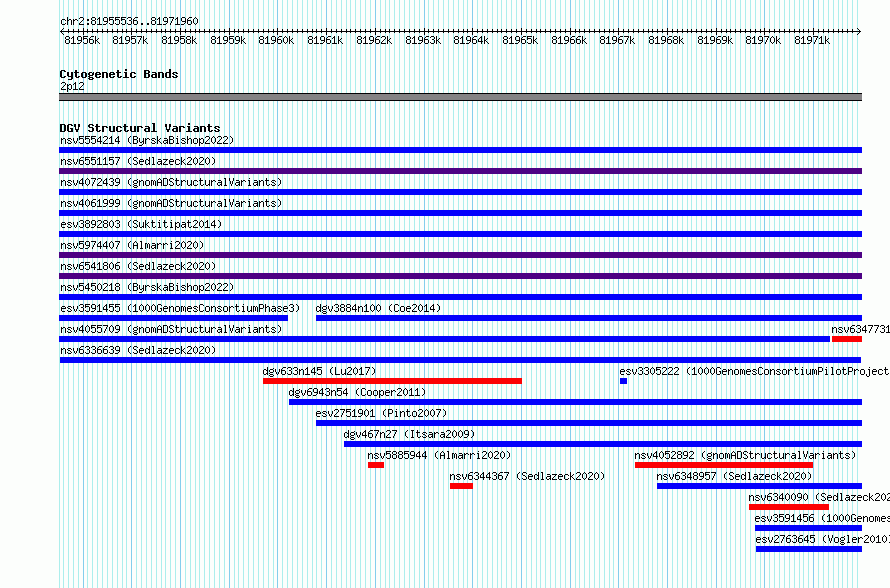
Task: Click the 81966k ruler position
Action: (569, 40)
